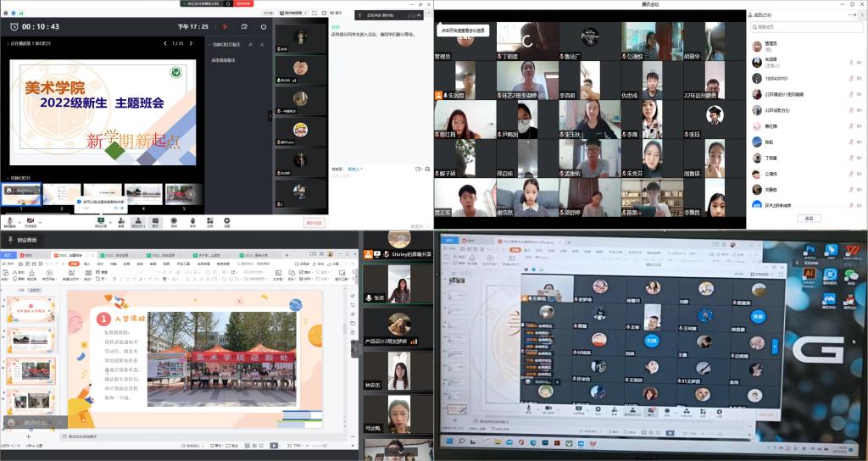Select the highlighted 开始 ribbon tab in WPS
The height and width of the screenshot is (461, 868).
pos(74,263)
